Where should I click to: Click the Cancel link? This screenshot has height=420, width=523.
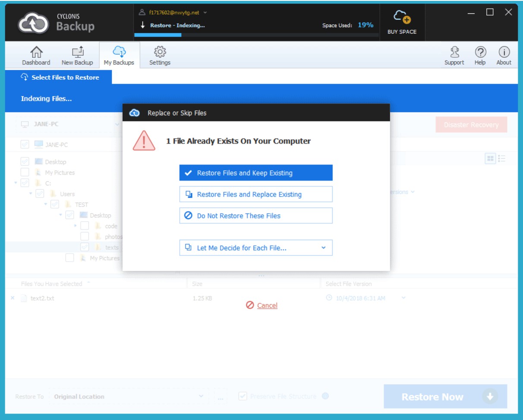click(x=267, y=305)
